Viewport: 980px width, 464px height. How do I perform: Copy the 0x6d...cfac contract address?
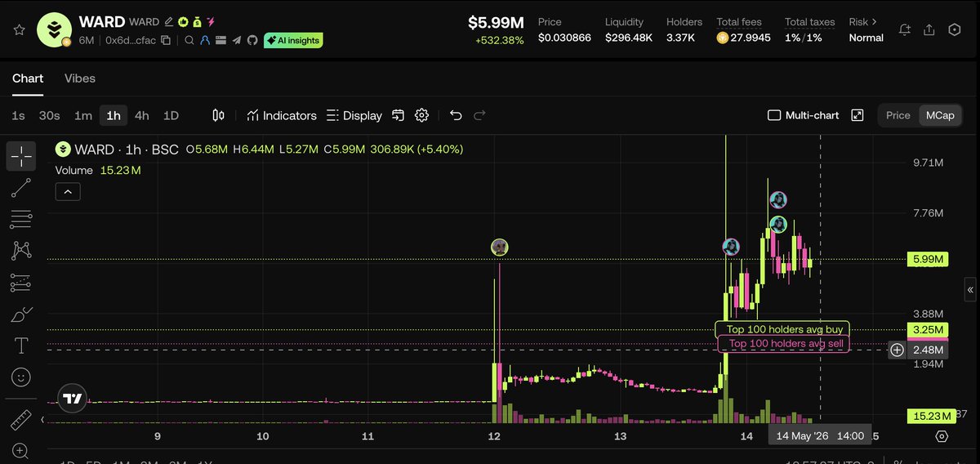pyautogui.click(x=166, y=40)
